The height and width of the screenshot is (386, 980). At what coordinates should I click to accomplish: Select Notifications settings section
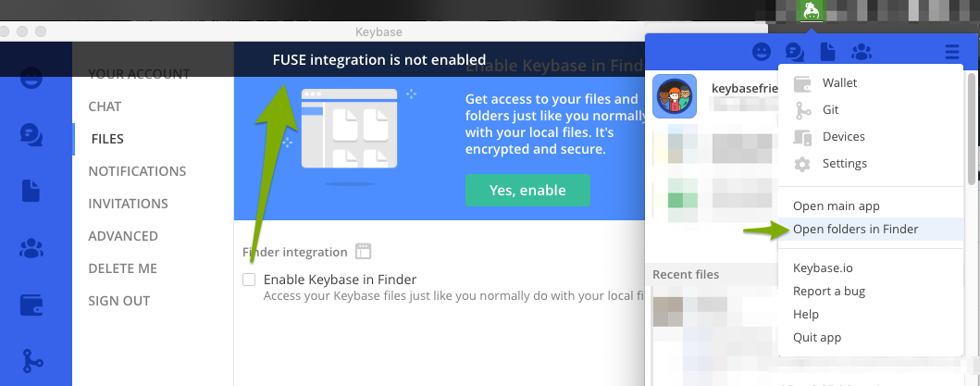137,171
